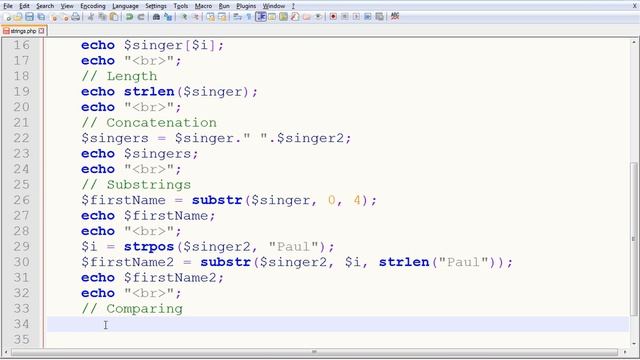Click the Close All toolbar icon

(65, 17)
